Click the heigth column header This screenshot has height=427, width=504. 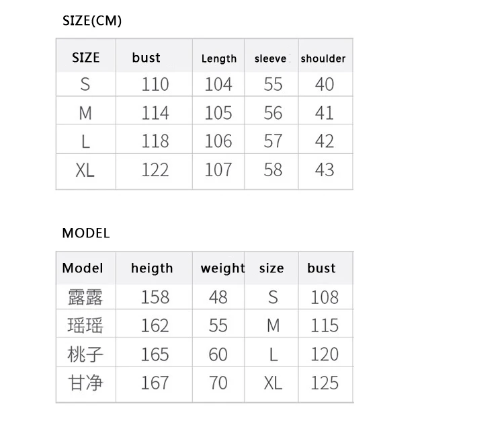point(152,268)
